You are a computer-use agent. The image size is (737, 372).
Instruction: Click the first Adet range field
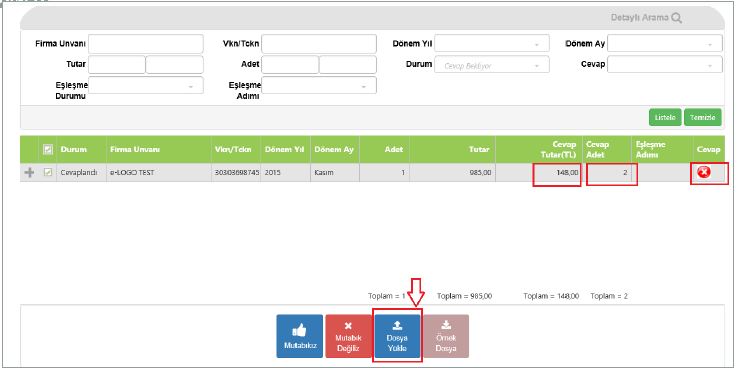tap(290, 65)
